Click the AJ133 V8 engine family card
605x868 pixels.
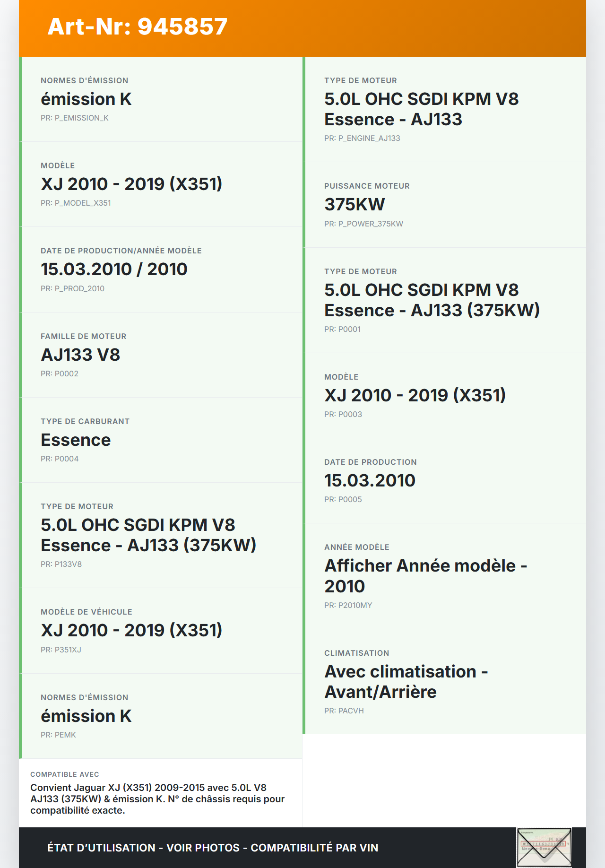[x=161, y=355]
